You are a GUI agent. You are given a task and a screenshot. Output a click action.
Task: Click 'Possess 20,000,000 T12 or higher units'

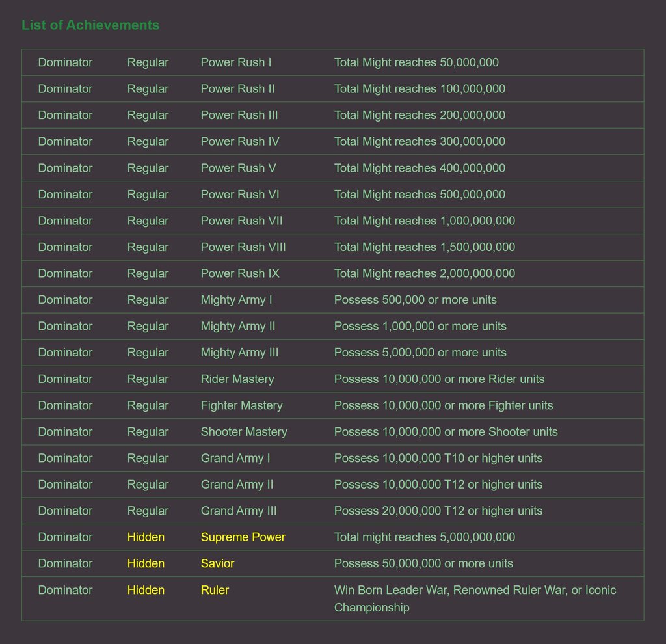pos(438,511)
